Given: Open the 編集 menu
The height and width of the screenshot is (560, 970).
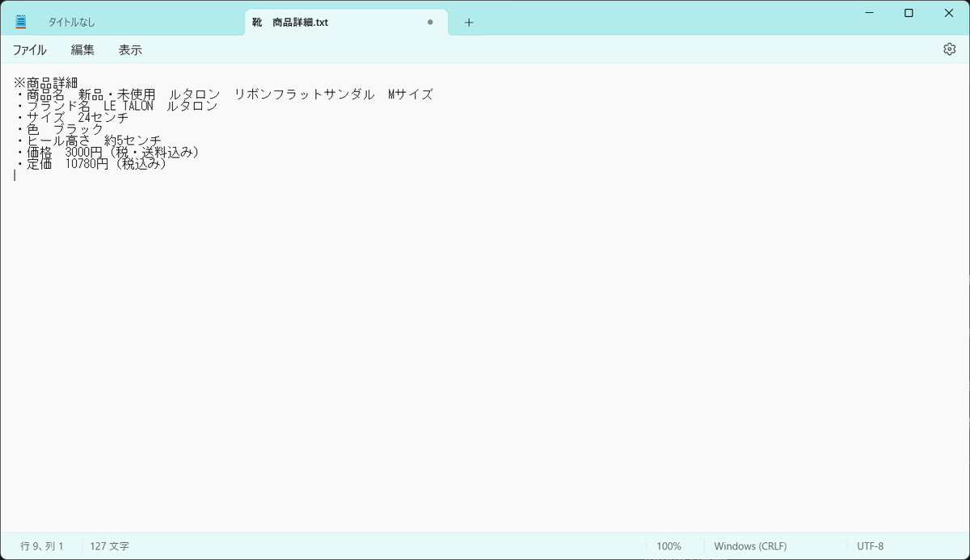Looking at the screenshot, I should pyautogui.click(x=82, y=49).
